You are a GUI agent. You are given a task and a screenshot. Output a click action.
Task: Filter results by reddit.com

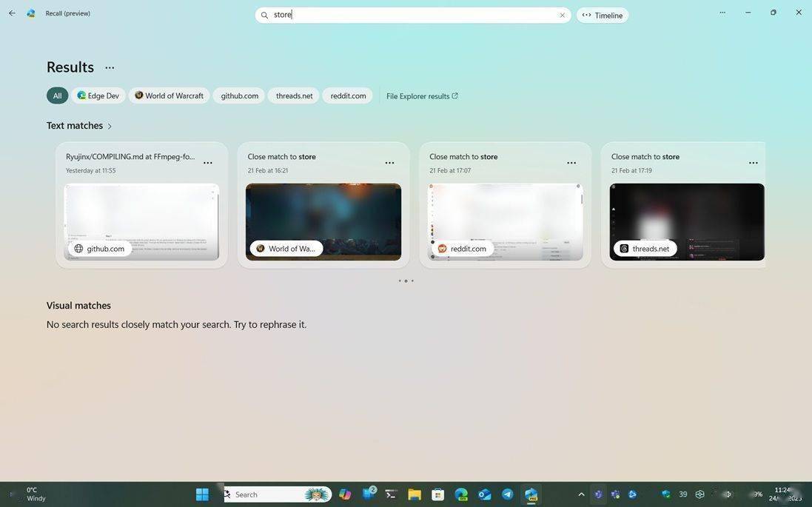coord(348,95)
